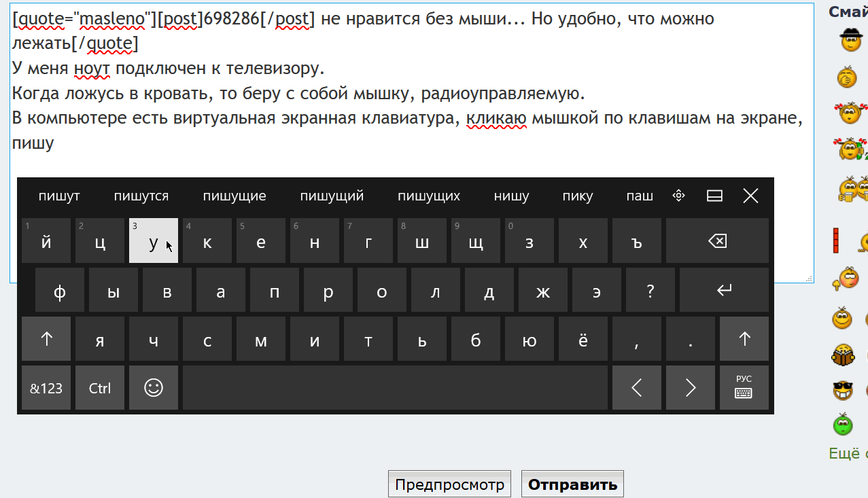The height and width of the screenshot is (498, 868).
Task: Choose the suggestion "пишущий"
Action: (x=332, y=196)
